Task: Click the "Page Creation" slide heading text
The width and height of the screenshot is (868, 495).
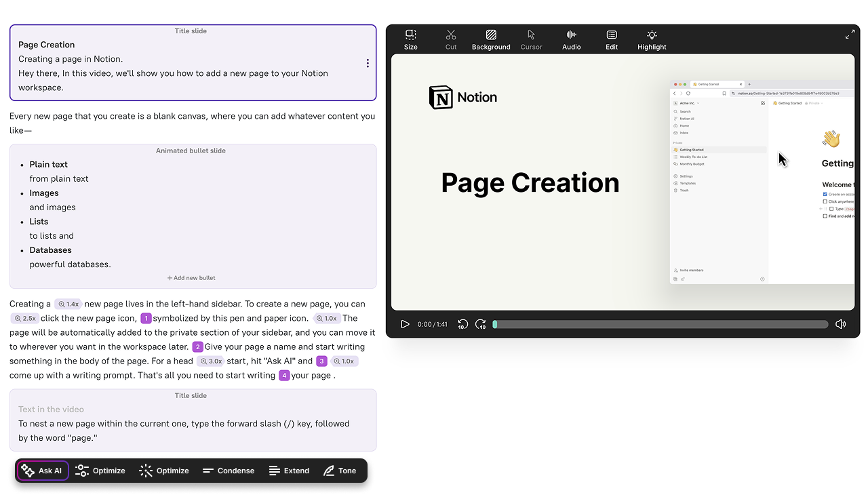Action: (47, 45)
